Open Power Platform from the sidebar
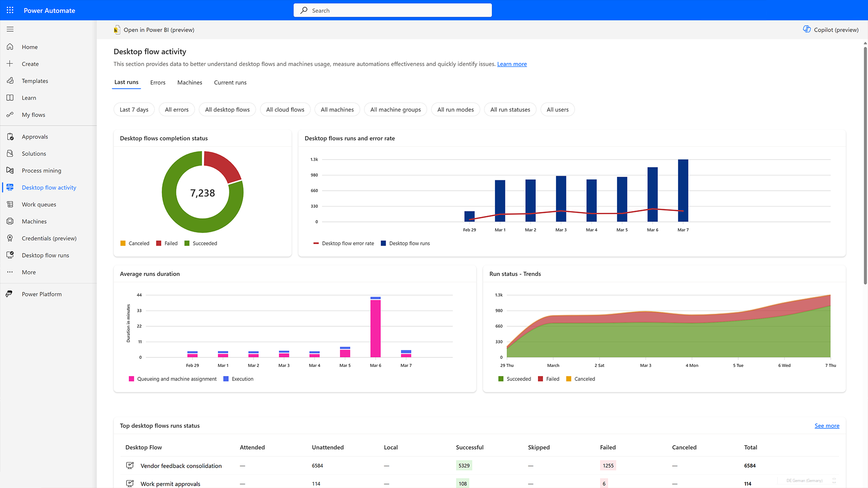 42,294
